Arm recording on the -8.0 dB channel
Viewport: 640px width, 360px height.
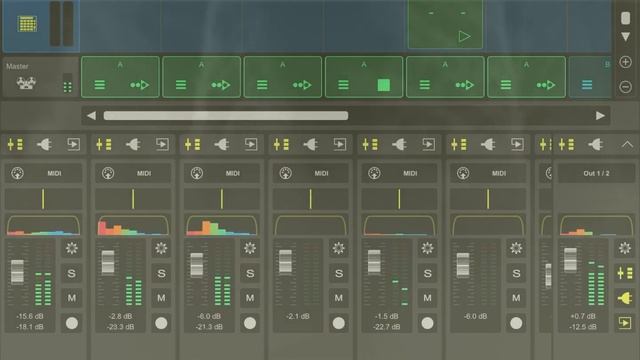pos(250,323)
